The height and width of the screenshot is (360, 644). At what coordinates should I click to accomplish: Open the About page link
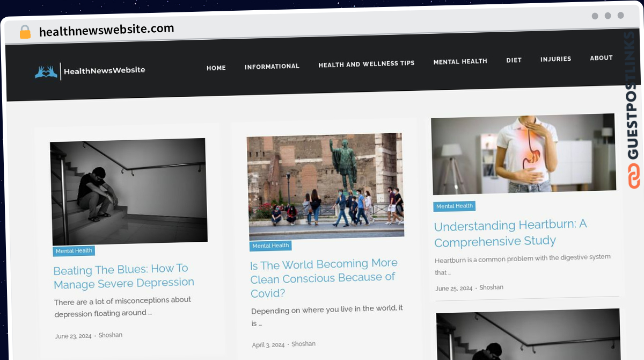601,58
